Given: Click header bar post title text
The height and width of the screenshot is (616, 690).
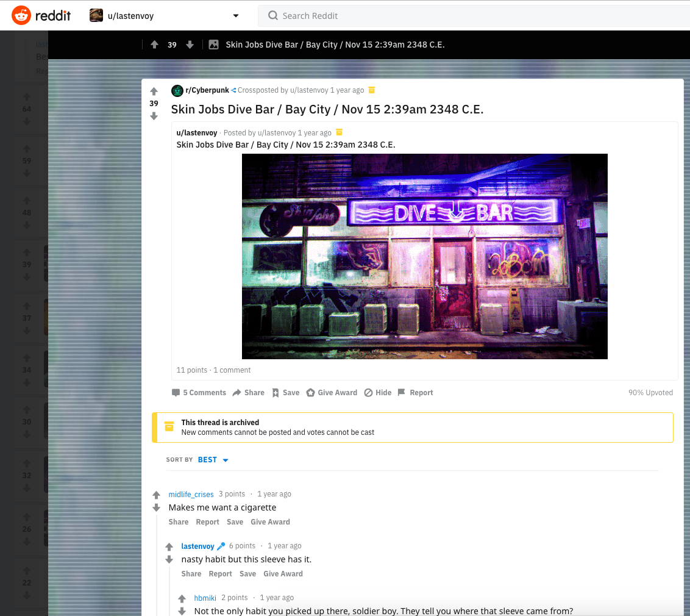Looking at the screenshot, I should pyautogui.click(x=335, y=45).
